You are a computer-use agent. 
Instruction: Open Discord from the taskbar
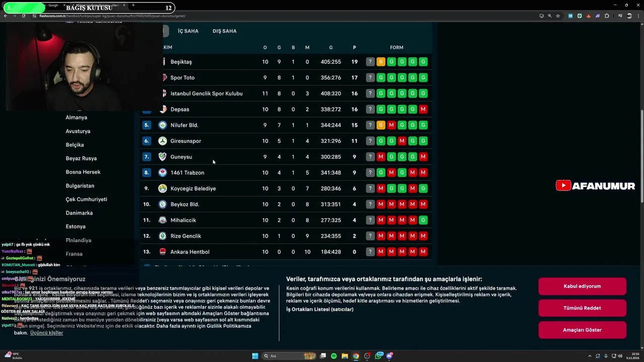pyautogui.click(x=389, y=356)
